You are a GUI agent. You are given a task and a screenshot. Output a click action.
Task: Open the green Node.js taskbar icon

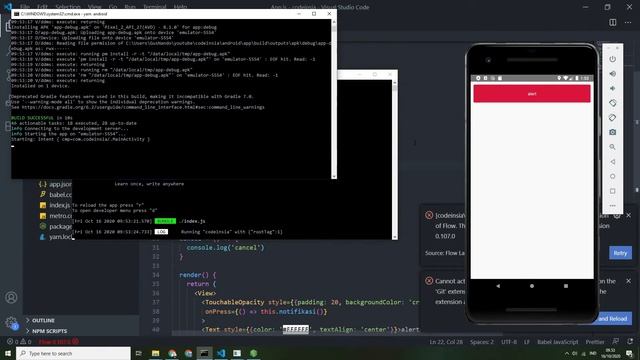tap(253, 353)
